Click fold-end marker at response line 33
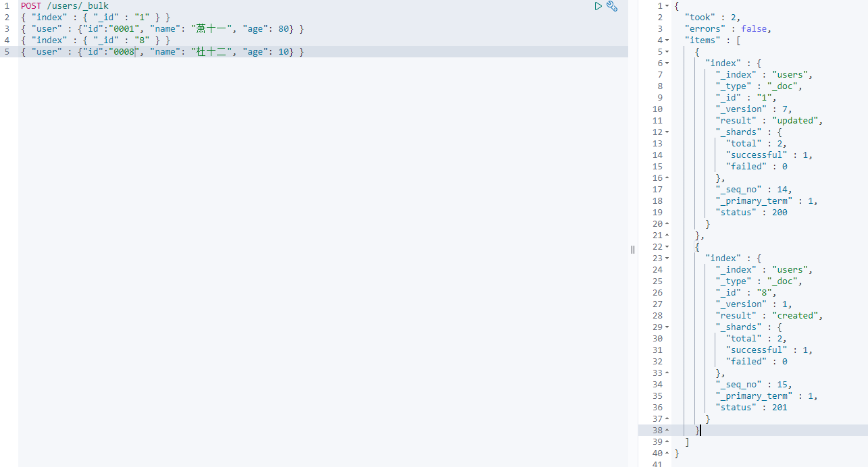This screenshot has width=868, height=467. tap(667, 373)
